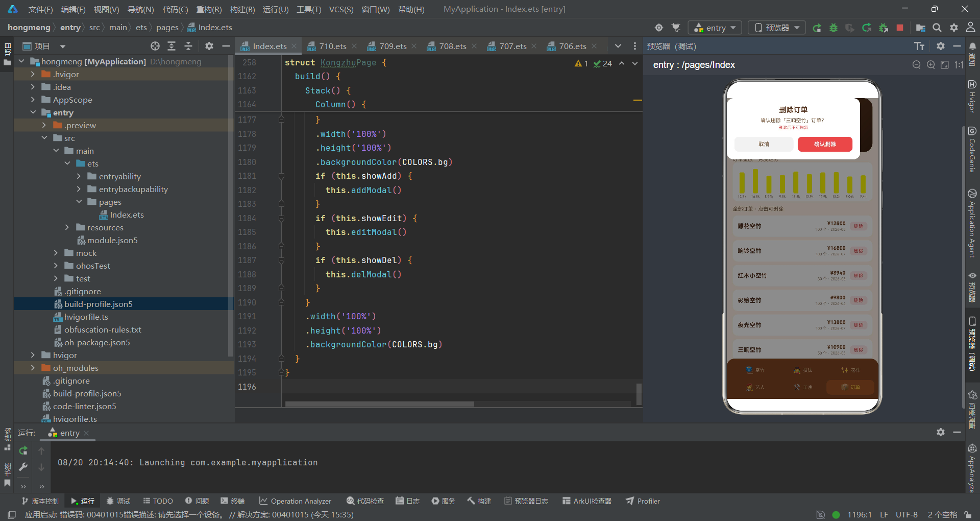Expand the oh_modules folder
The height and width of the screenshot is (521, 980).
33,368
